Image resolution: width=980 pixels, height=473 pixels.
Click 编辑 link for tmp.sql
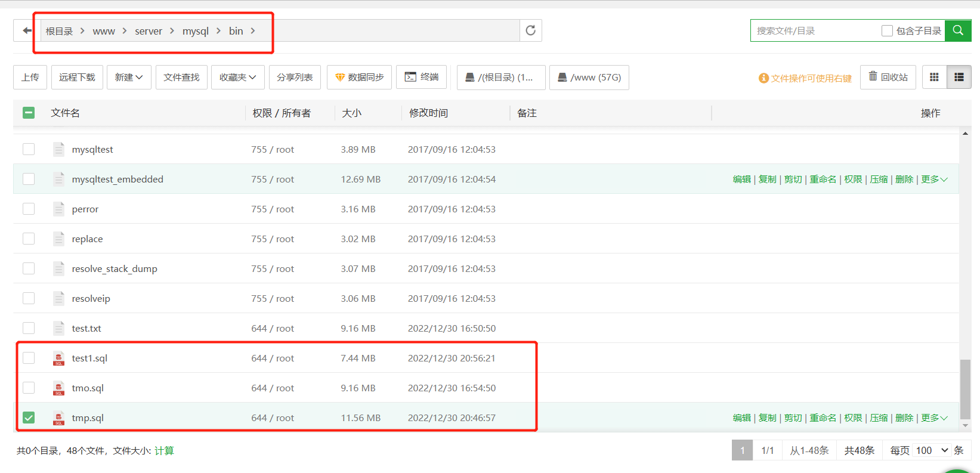pos(741,418)
